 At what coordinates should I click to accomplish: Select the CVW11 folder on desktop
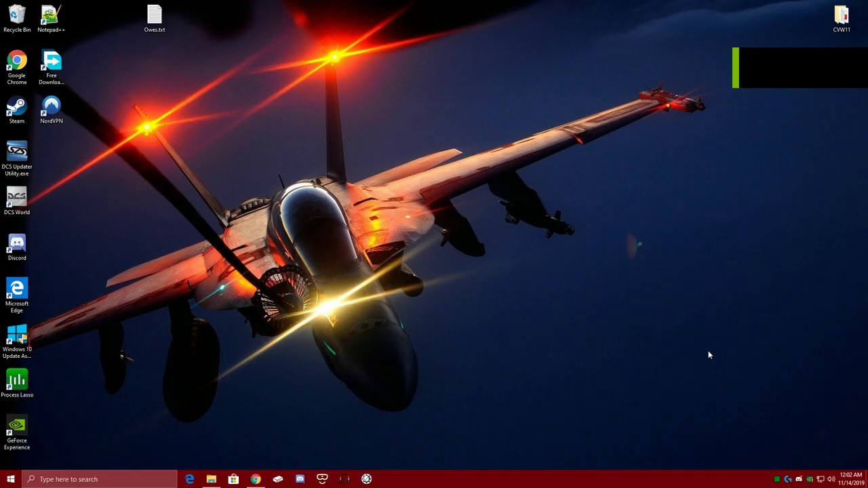pyautogui.click(x=842, y=19)
